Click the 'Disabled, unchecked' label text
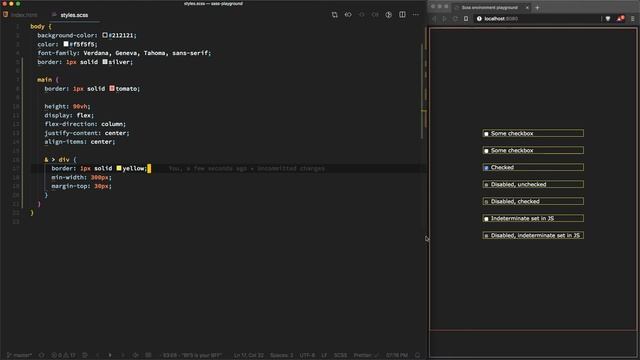This screenshot has width=640, height=360. pos(518,184)
